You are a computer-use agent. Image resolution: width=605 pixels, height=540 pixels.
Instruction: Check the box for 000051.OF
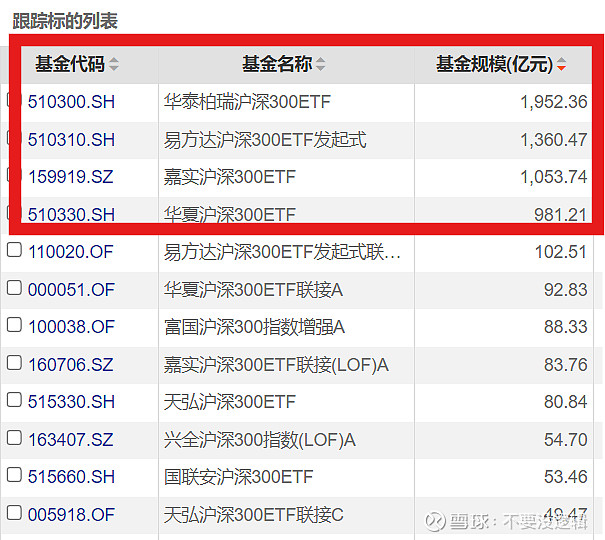14,287
